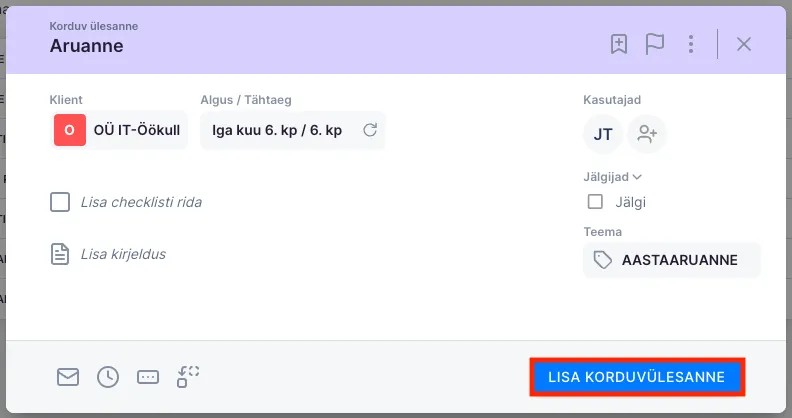Click the Lisa checklisti rida field
Screen dimensions: 792x418
coord(141,203)
